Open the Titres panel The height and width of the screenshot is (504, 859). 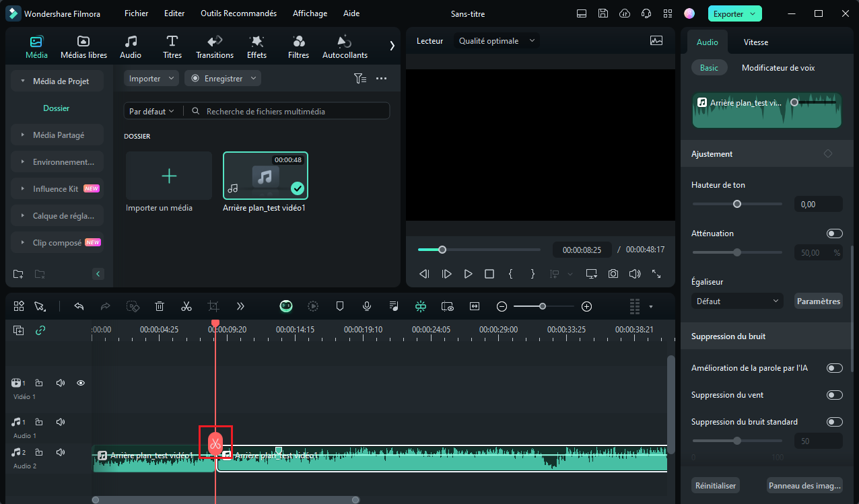click(172, 47)
